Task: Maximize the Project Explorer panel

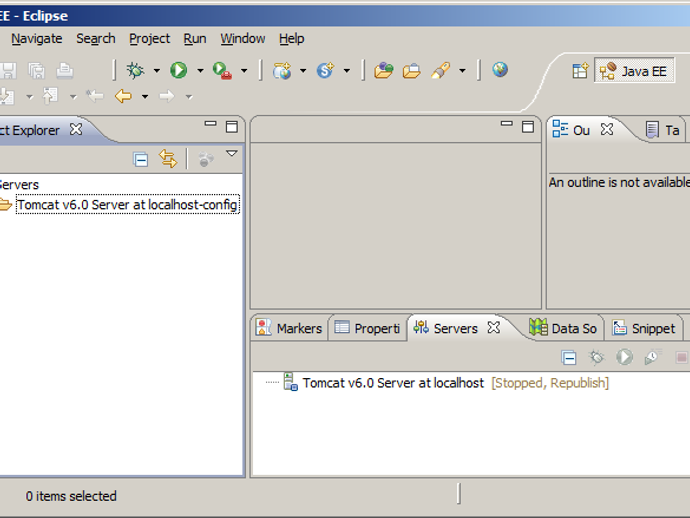Action: pos(231,127)
